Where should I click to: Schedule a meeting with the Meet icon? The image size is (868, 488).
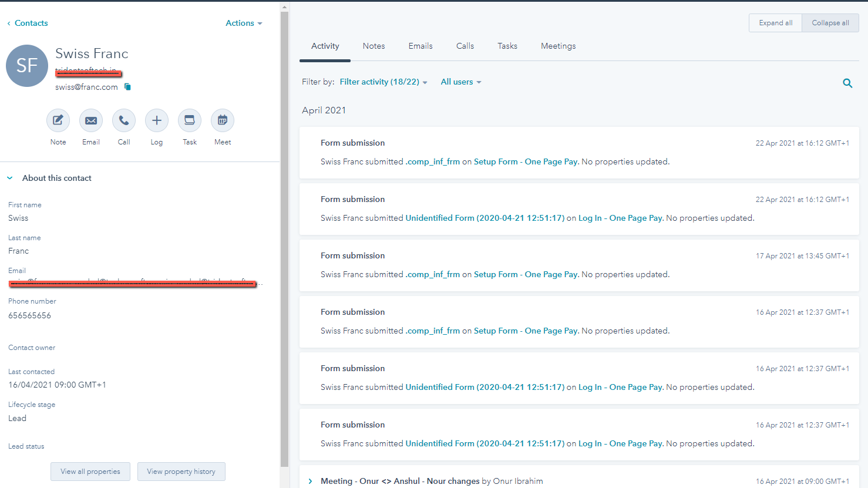222,120
